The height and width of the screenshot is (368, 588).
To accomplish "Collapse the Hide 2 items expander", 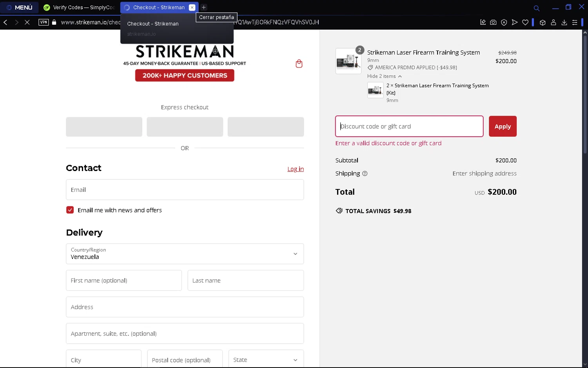I will (x=385, y=76).
